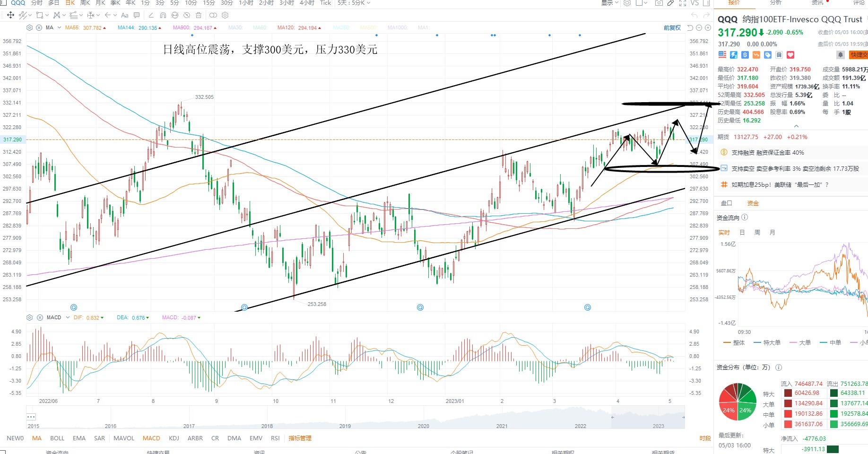Activate the magnet snap tool
The width and height of the screenshot is (868, 454).
tap(163, 15)
